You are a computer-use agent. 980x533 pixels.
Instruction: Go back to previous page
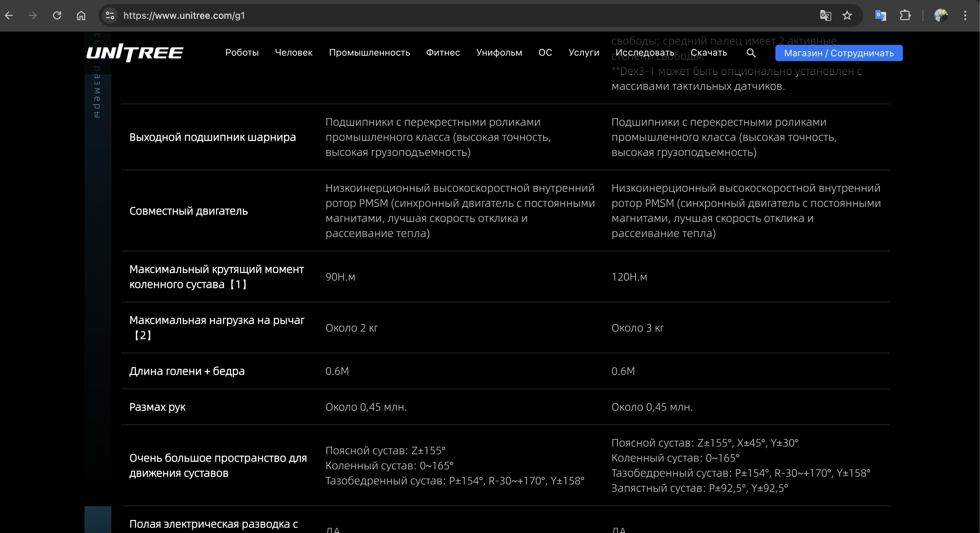tap(9, 15)
